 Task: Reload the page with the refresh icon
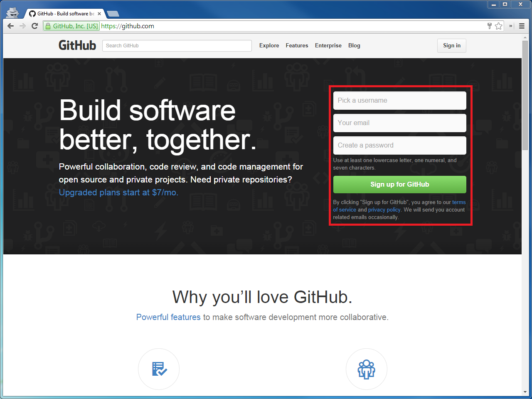pos(35,26)
